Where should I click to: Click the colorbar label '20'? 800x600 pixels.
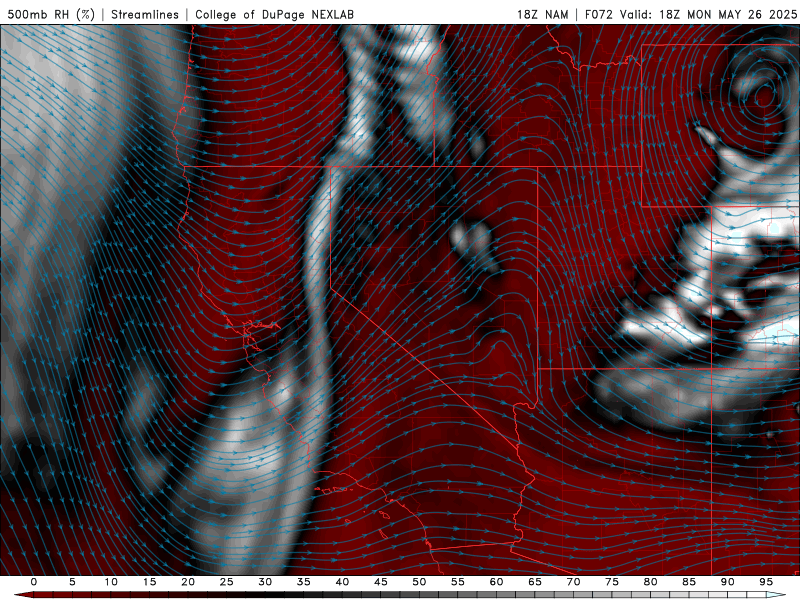(188, 582)
